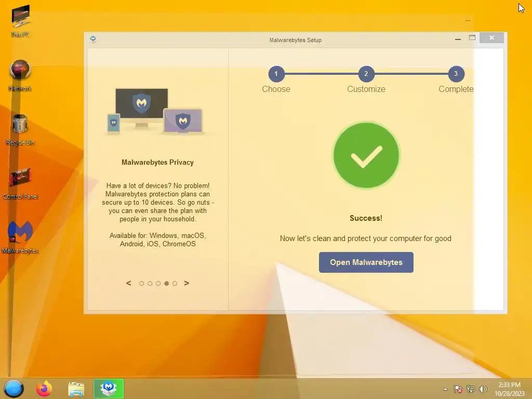Click the devices illustration image

[x=156, y=111]
